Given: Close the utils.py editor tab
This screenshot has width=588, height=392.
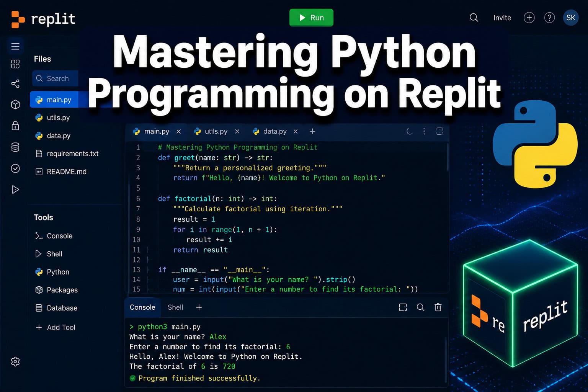Looking at the screenshot, I should click(x=237, y=131).
